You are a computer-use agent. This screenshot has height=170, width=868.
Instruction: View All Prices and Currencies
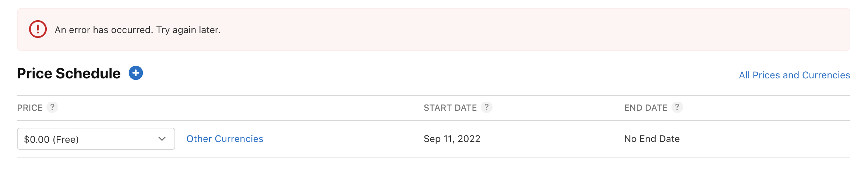[x=794, y=75]
